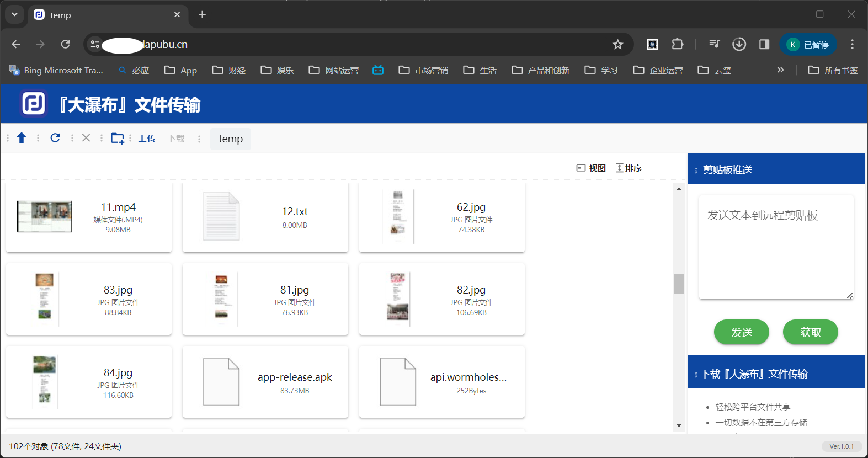
Task: Open the browser extensions puzzle icon
Action: (677, 45)
